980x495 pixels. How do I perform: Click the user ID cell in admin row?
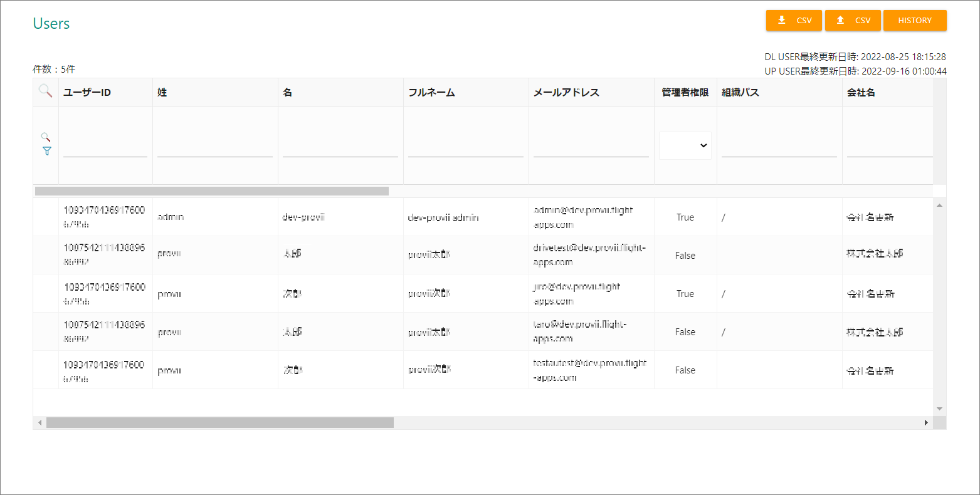[105, 217]
